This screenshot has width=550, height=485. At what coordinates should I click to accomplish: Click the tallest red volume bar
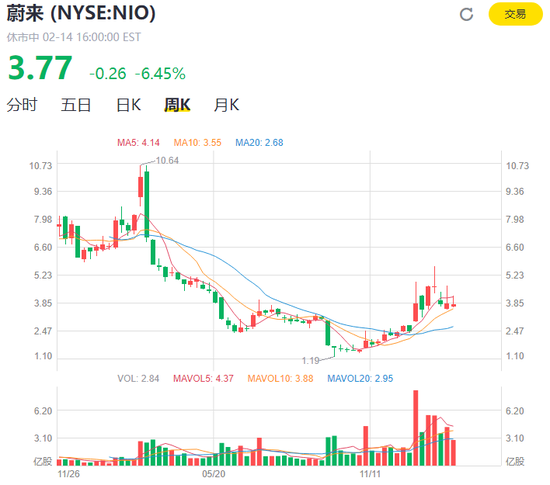click(x=416, y=428)
